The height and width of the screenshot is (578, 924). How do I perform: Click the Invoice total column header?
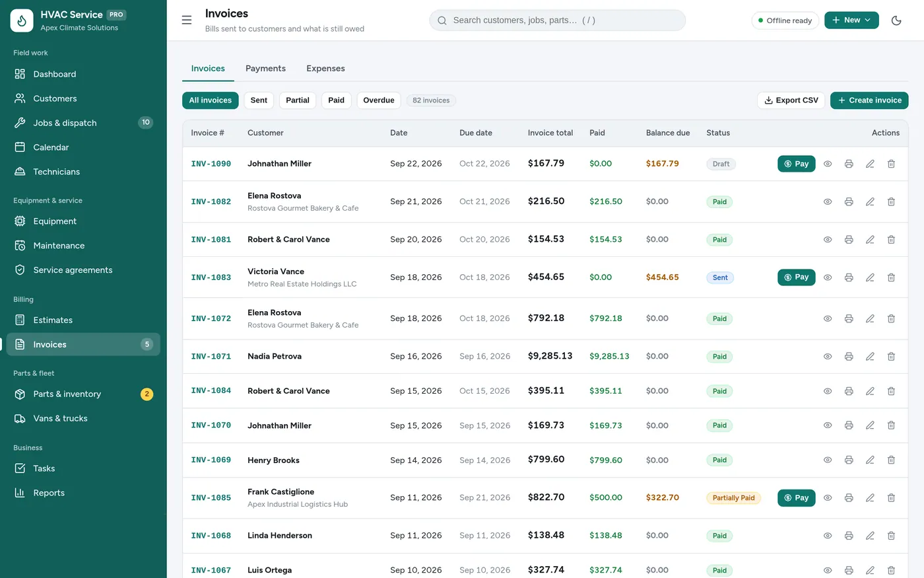tap(550, 133)
